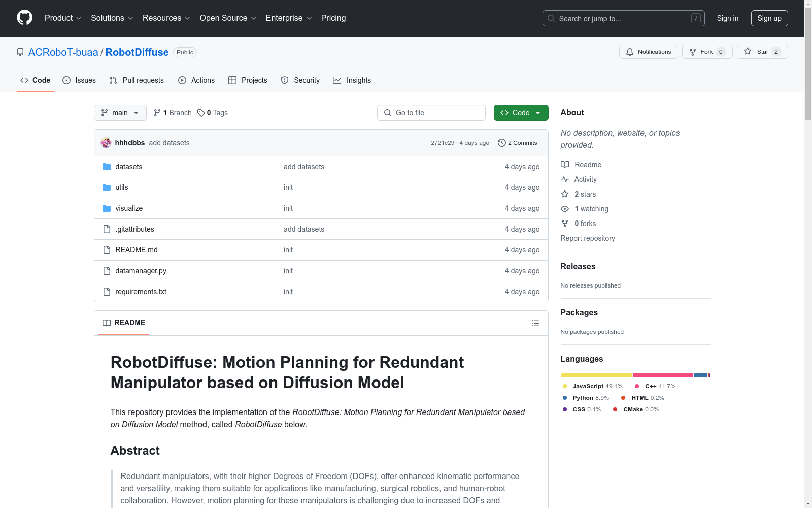This screenshot has width=812, height=508.
Task: View the 0 forks link
Action: [579, 224]
